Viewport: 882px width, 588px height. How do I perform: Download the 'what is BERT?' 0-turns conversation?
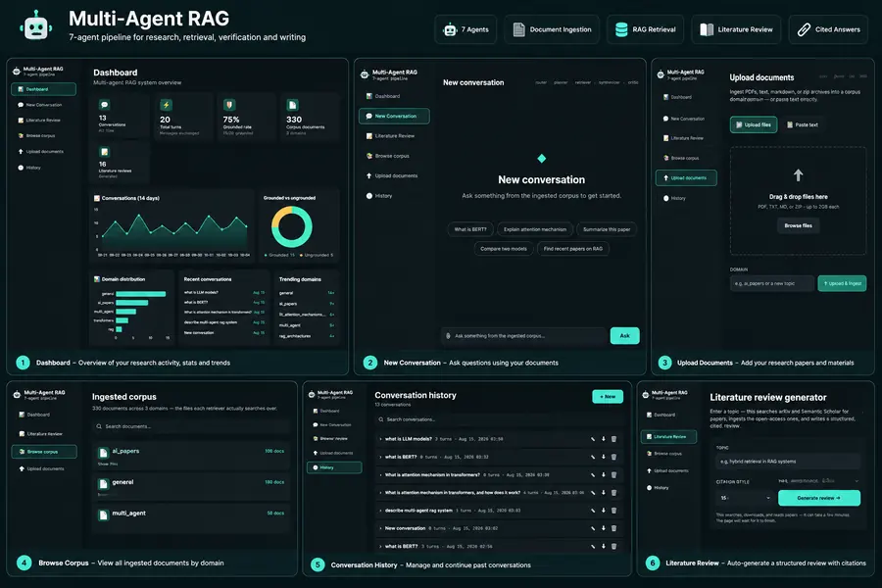click(604, 457)
